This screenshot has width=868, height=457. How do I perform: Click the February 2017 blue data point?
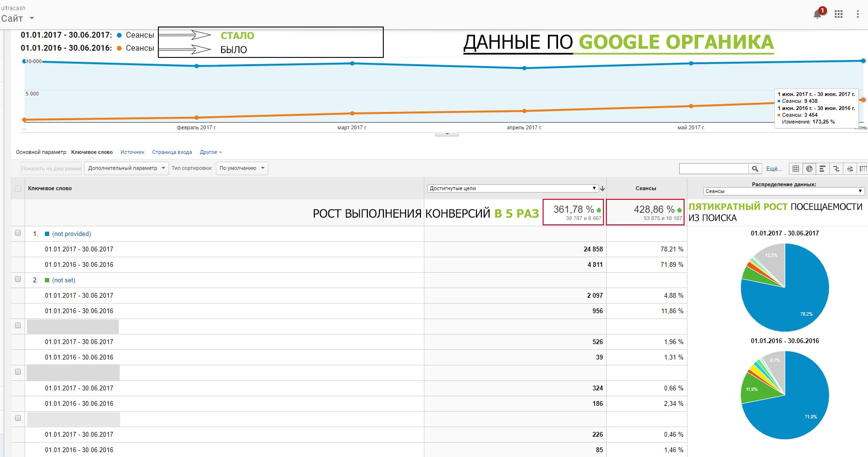196,66
